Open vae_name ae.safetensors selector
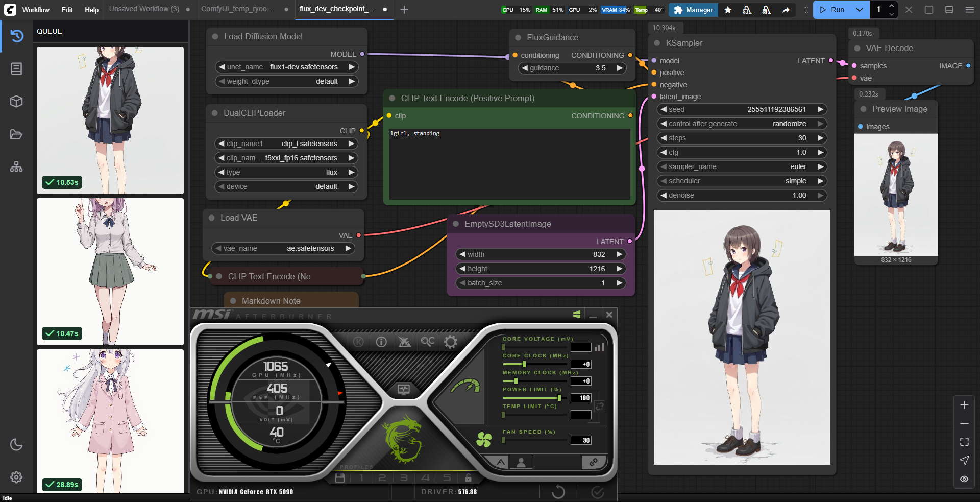The width and height of the screenshot is (980, 502). (x=283, y=248)
